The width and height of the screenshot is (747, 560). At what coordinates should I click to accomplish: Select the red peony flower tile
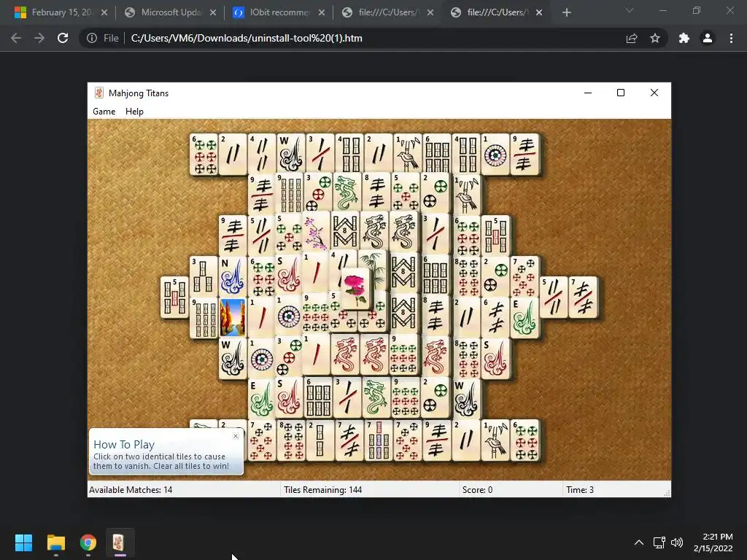[x=355, y=289]
